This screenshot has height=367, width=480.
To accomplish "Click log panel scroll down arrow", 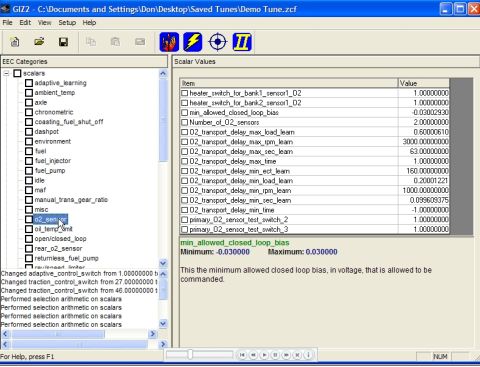I will pyautogui.click(x=163, y=324).
